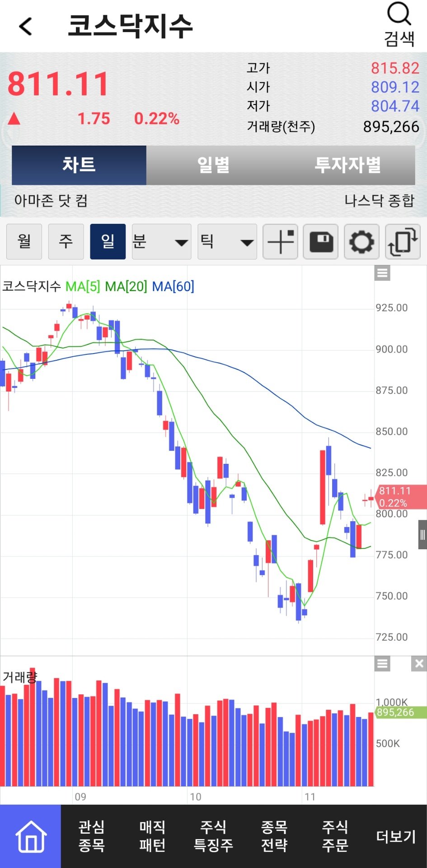Tap the 코스닥지수 page title
Screen dimensions: 427x868
tap(130, 26)
